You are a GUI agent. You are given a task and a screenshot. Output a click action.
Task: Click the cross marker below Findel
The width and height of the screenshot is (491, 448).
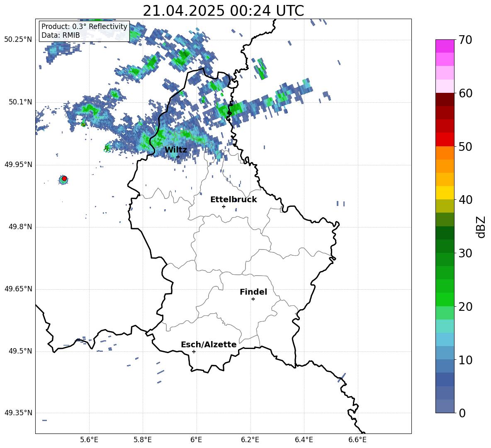[x=253, y=299]
